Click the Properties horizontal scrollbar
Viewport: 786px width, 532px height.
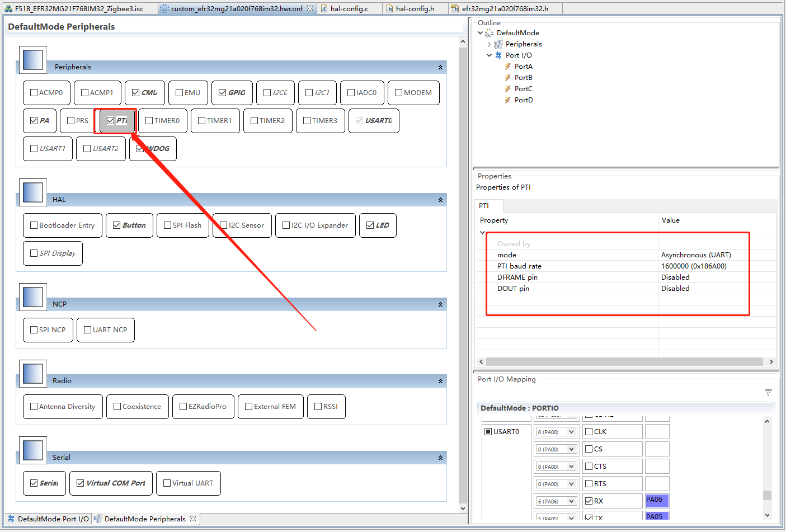click(x=625, y=361)
